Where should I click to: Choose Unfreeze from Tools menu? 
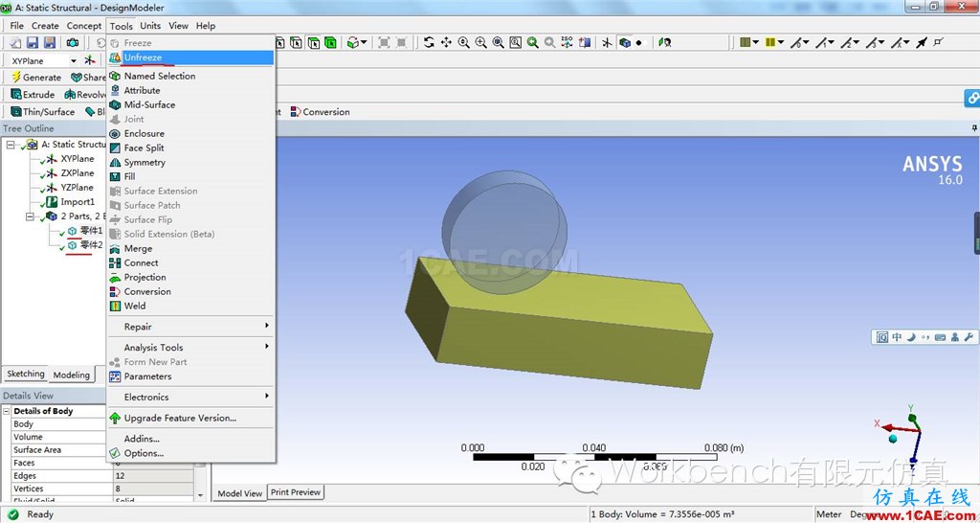tap(190, 57)
